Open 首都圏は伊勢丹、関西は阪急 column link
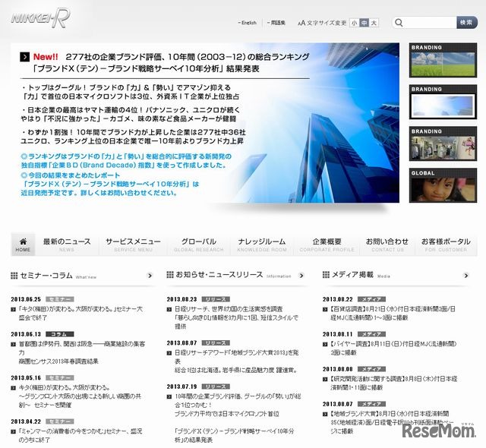This screenshot has height=448, width=486. click(x=82, y=352)
